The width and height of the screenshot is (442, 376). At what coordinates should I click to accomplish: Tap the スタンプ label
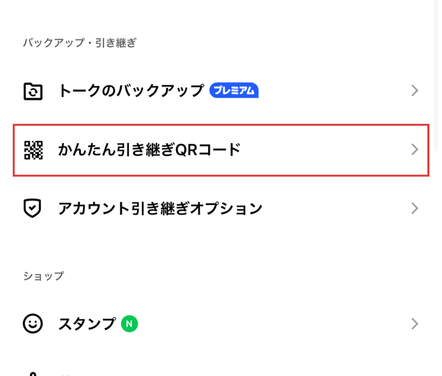click(x=87, y=324)
